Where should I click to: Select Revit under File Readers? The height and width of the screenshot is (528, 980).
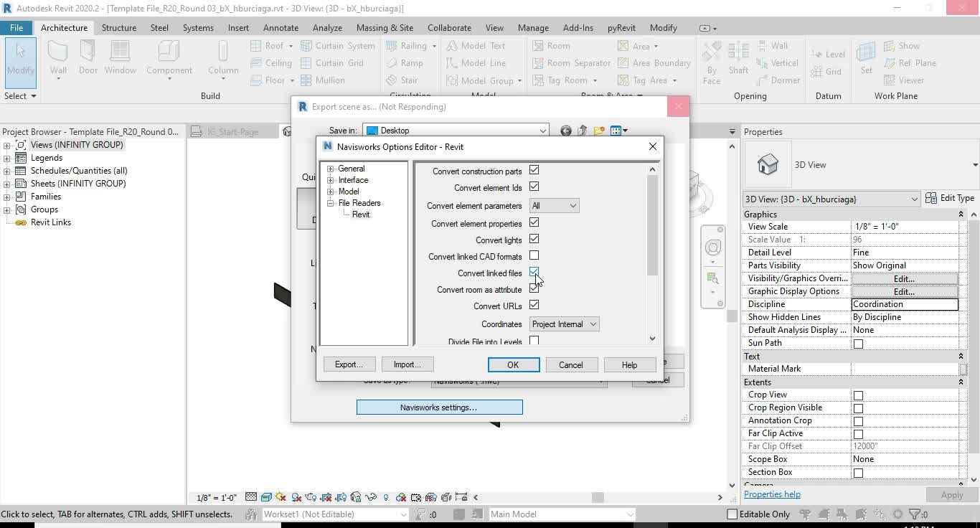click(x=361, y=214)
